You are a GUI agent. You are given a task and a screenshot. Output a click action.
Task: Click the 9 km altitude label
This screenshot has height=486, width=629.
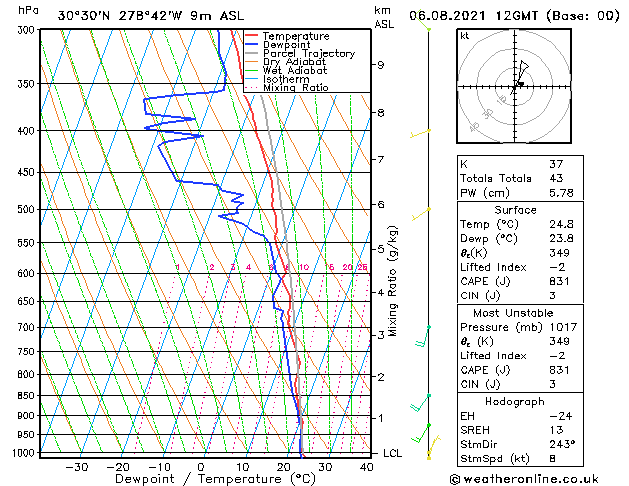(x=381, y=65)
